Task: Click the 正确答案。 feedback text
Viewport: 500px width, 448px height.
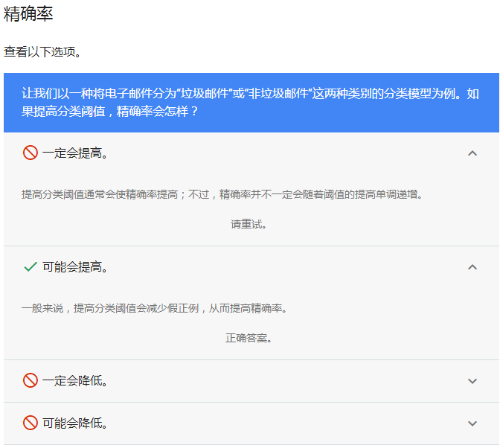Action: tap(249, 338)
